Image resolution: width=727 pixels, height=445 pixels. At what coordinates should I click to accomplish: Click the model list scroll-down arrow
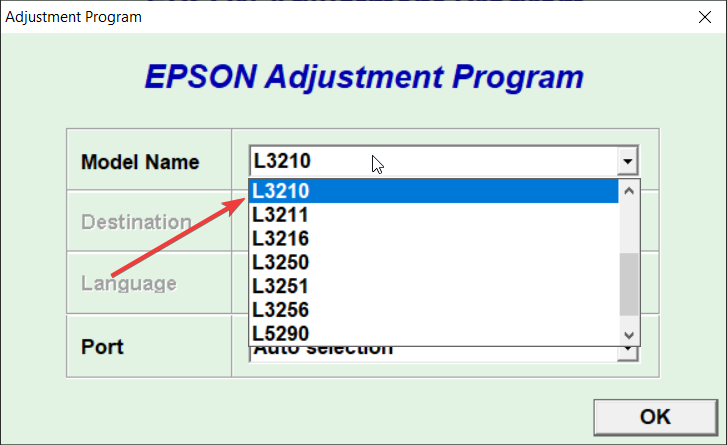coord(629,335)
